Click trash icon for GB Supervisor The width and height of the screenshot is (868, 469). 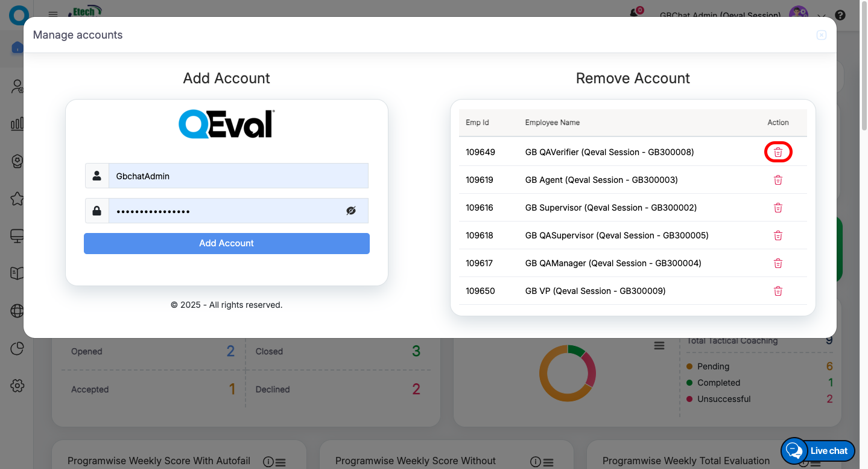coord(778,208)
